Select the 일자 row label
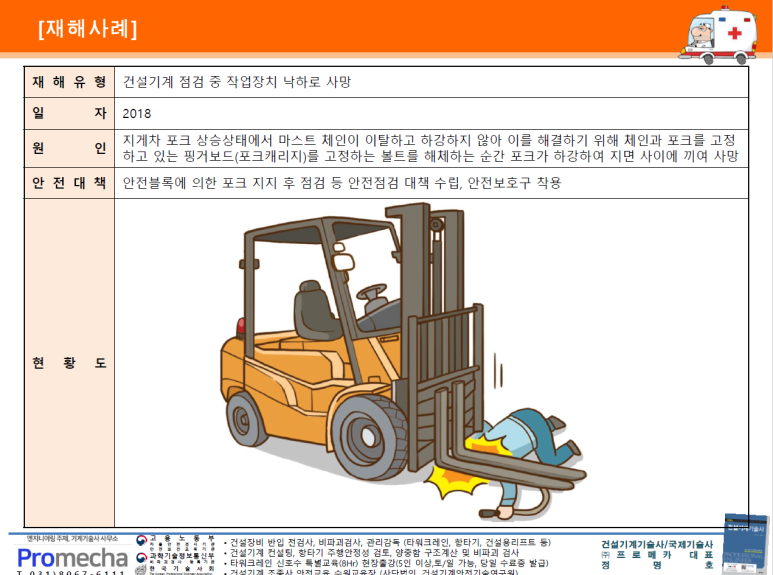The height and width of the screenshot is (575, 773). (69, 113)
